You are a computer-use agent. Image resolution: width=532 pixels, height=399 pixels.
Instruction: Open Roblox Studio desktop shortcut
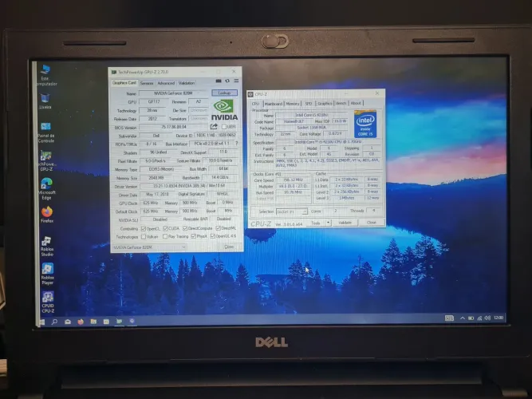click(x=47, y=247)
